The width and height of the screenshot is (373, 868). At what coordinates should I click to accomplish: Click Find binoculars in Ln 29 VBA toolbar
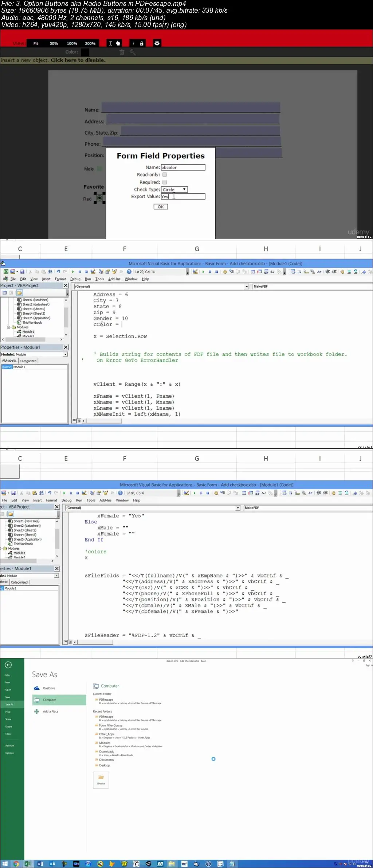tap(50, 272)
